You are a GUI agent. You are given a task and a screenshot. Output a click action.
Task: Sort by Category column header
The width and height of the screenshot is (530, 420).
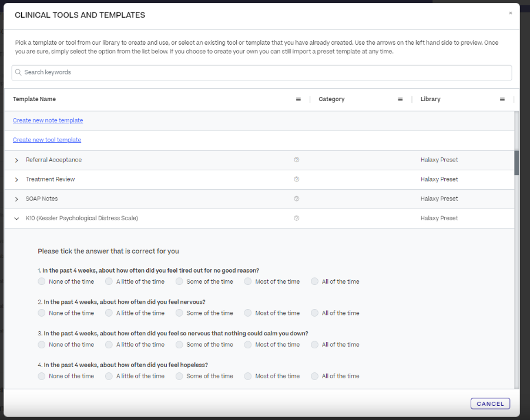pyautogui.click(x=331, y=99)
